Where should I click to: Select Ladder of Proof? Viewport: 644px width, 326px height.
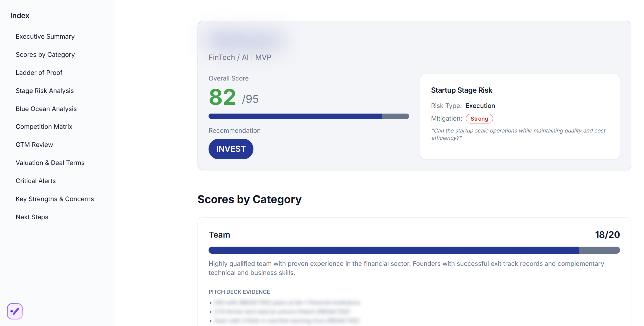pos(39,72)
